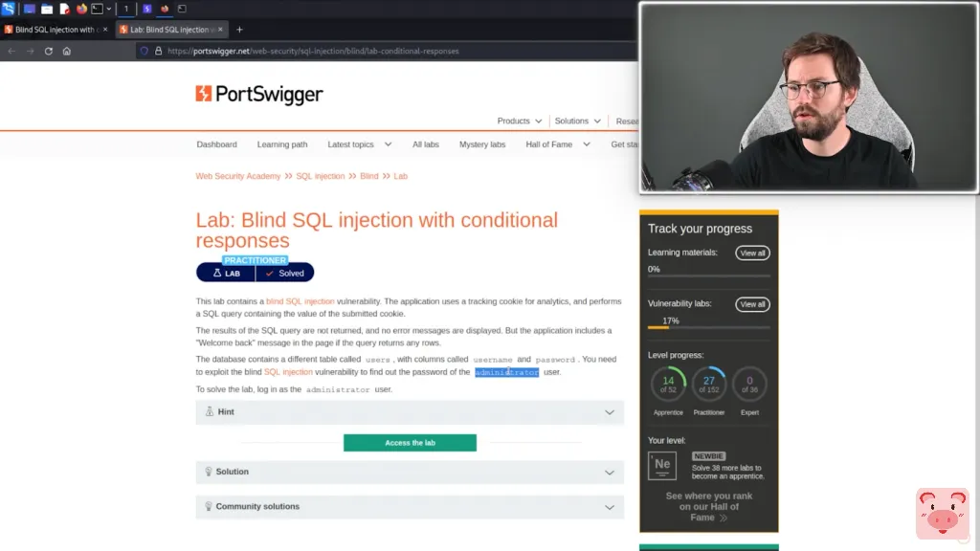View all vulnerability labs
The width and height of the screenshot is (980, 551).
coord(752,304)
